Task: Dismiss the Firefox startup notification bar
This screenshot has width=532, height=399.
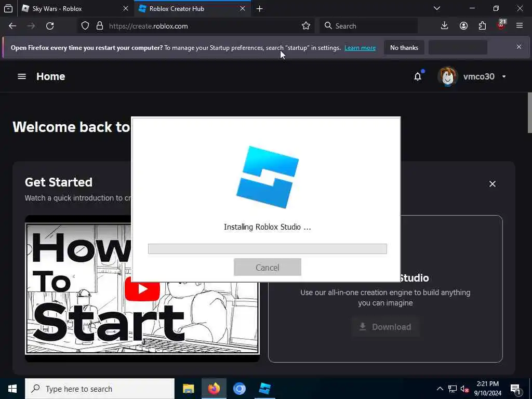Action: pyautogui.click(x=519, y=47)
